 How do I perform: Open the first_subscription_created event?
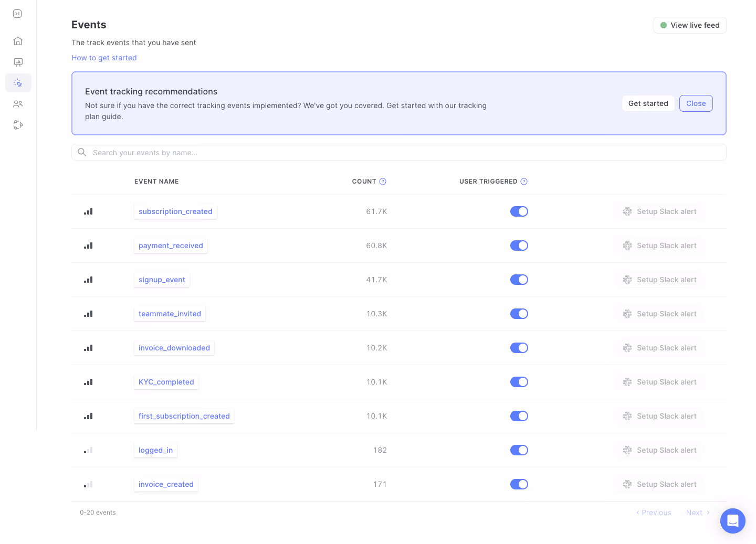pyautogui.click(x=184, y=416)
